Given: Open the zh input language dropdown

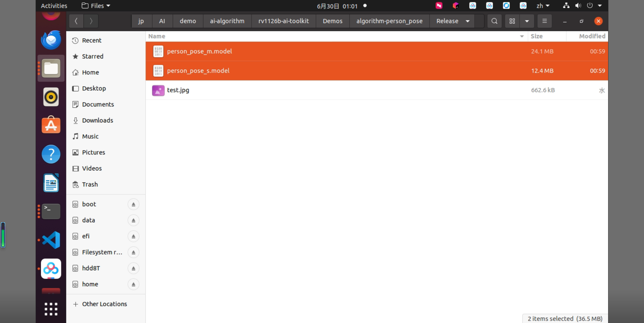Looking at the screenshot, I should click(543, 6).
